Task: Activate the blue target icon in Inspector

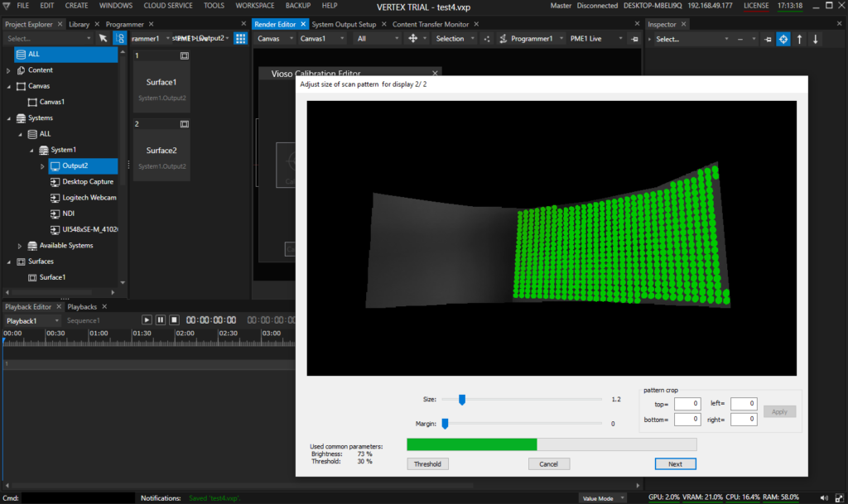Action: (783, 39)
